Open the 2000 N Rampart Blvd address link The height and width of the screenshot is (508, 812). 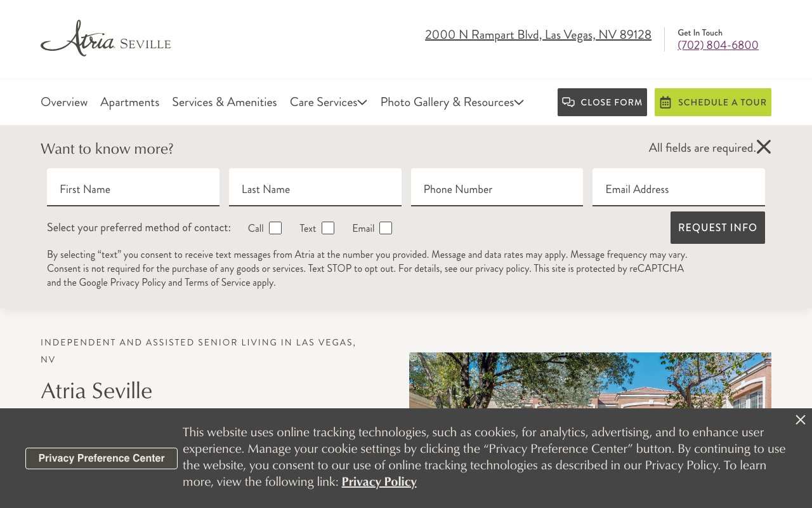click(x=538, y=35)
